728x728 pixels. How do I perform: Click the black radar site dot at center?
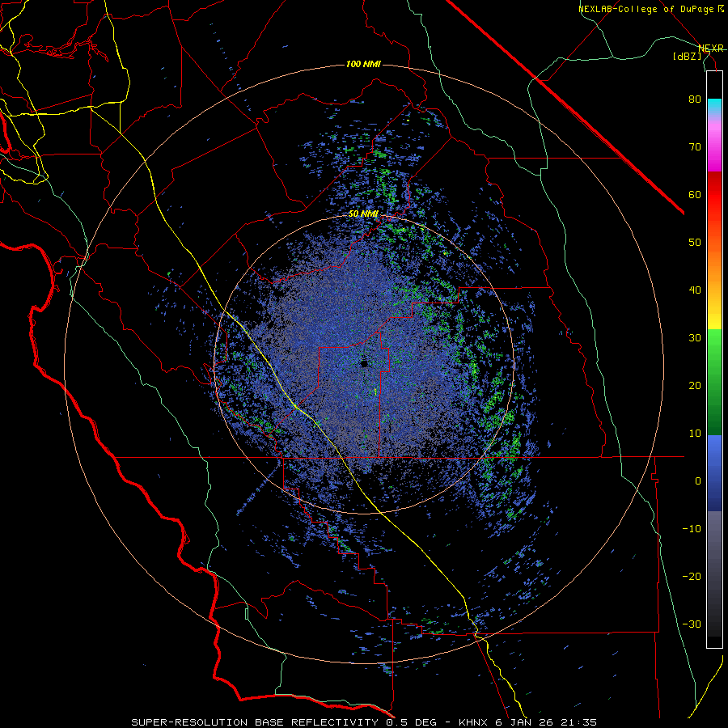(x=364, y=363)
